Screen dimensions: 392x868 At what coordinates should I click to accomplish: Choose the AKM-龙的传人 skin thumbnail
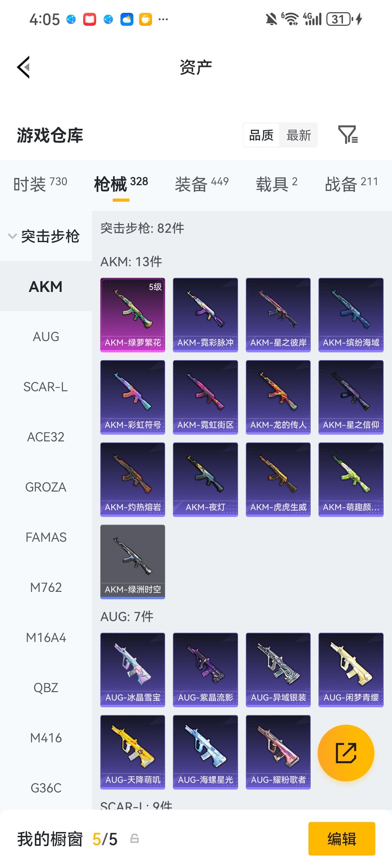pos(278,397)
